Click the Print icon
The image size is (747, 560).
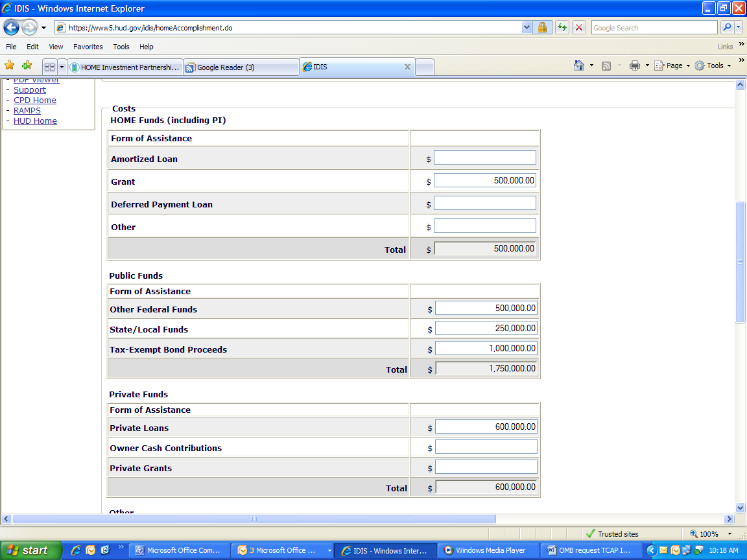point(635,65)
